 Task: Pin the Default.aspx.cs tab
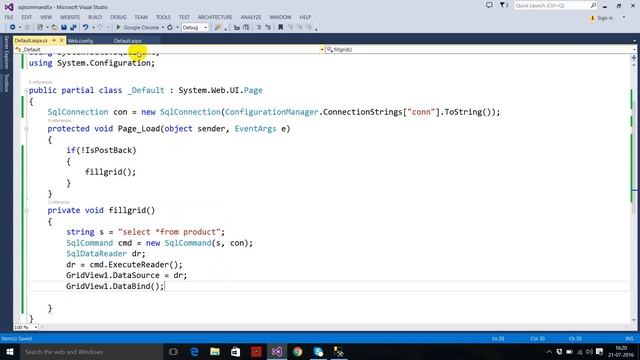54,40
